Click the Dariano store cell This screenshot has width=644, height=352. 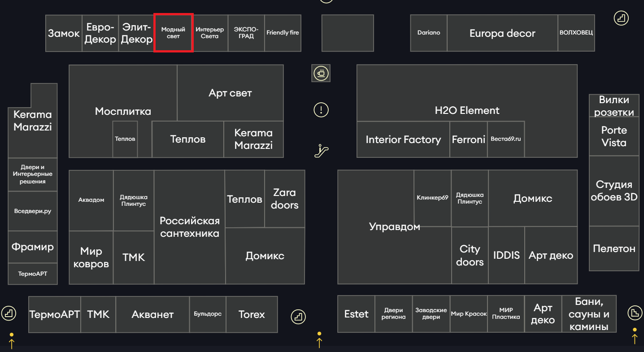coord(429,33)
